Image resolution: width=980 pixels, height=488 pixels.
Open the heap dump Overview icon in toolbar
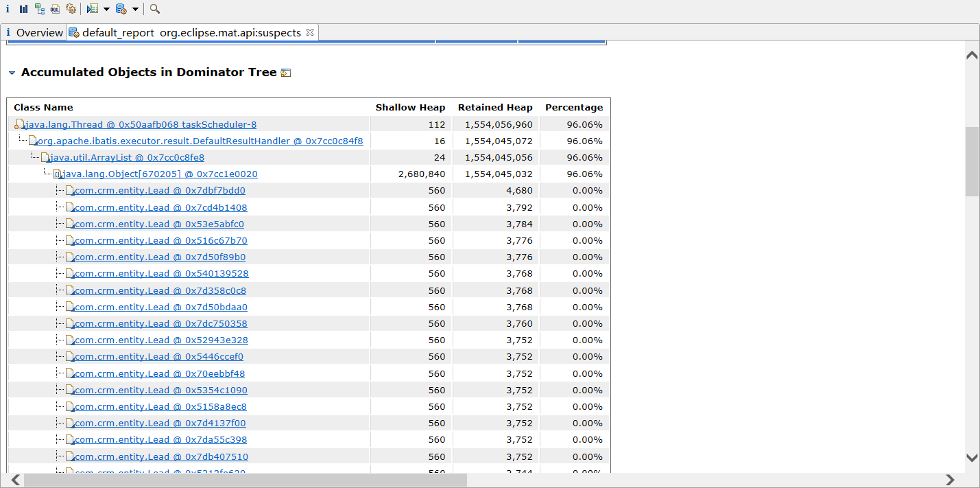8,9
